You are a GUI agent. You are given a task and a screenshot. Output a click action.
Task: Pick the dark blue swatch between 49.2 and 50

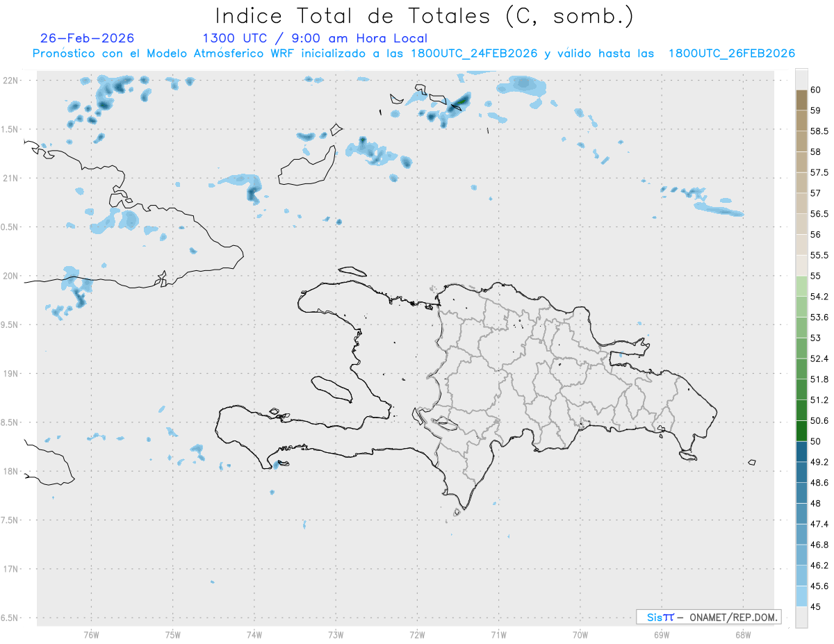801,452
